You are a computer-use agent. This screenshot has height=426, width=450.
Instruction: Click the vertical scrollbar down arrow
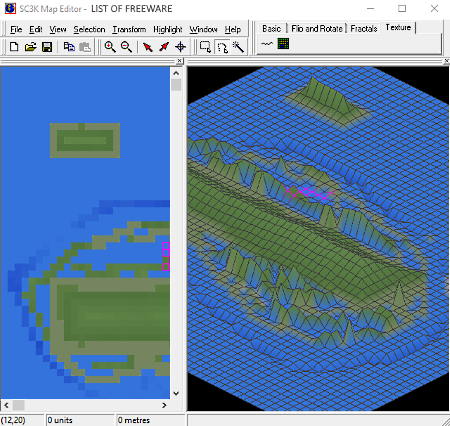pyautogui.click(x=176, y=393)
